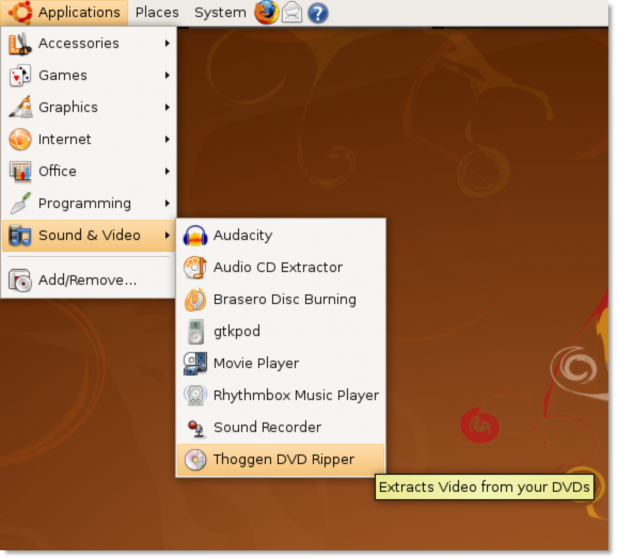This screenshot has height=559, width=617.
Task: Click the Audio CD Extractor disc icon
Action: point(195,268)
